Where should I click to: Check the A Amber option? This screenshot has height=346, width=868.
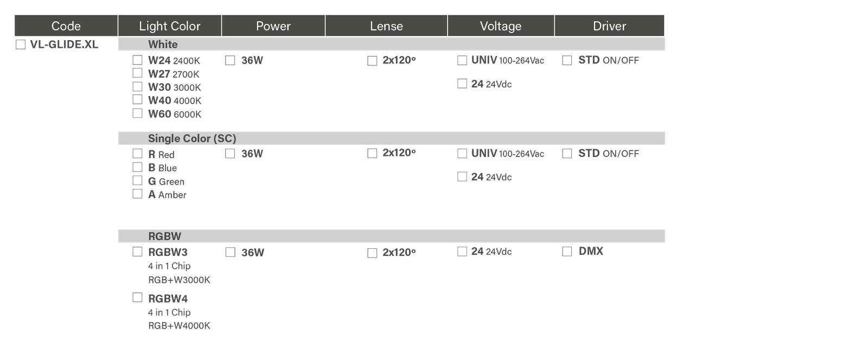point(138,194)
